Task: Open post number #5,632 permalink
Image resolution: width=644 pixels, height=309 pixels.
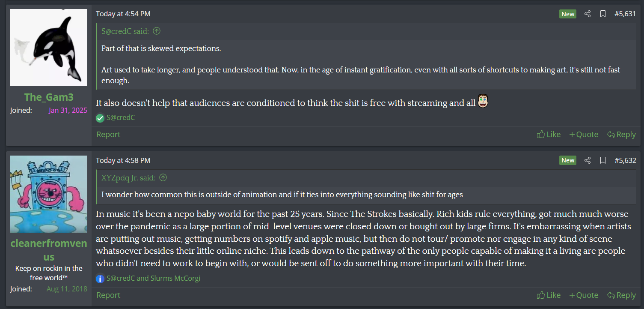Action: (625, 160)
